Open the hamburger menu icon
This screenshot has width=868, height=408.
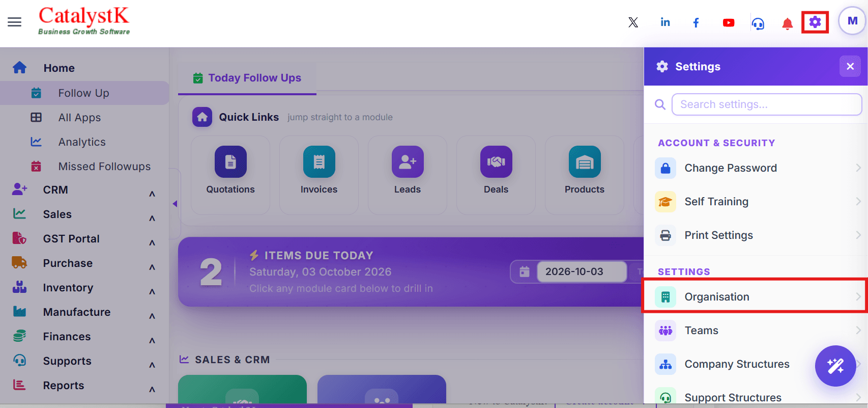(x=14, y=22)
